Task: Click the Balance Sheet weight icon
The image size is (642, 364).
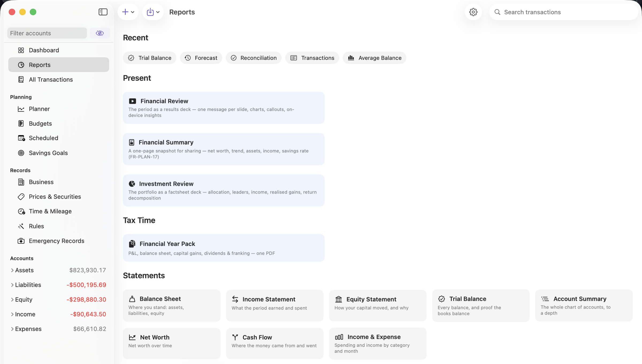Action: pyautogui.click(x=132, y=299)
